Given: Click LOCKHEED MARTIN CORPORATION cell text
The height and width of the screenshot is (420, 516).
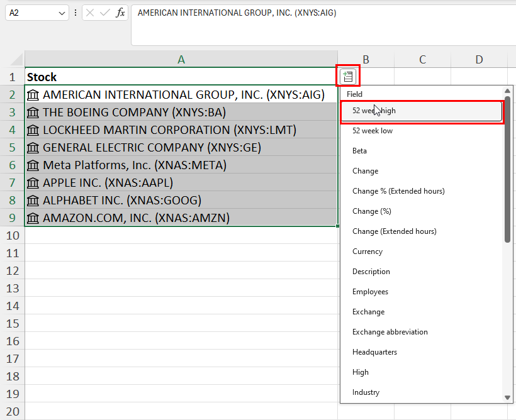Looking at the screenshot, I should click(169, 130).
